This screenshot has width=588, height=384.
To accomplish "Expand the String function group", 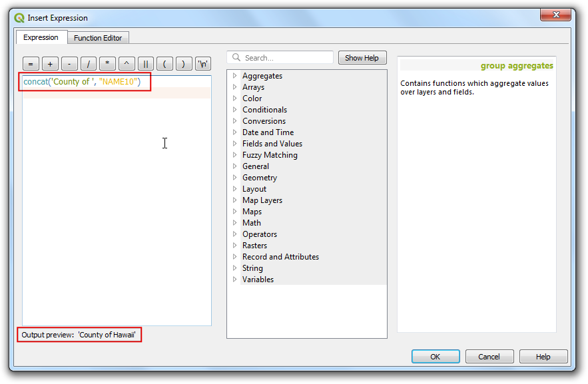I will [234, 268].
